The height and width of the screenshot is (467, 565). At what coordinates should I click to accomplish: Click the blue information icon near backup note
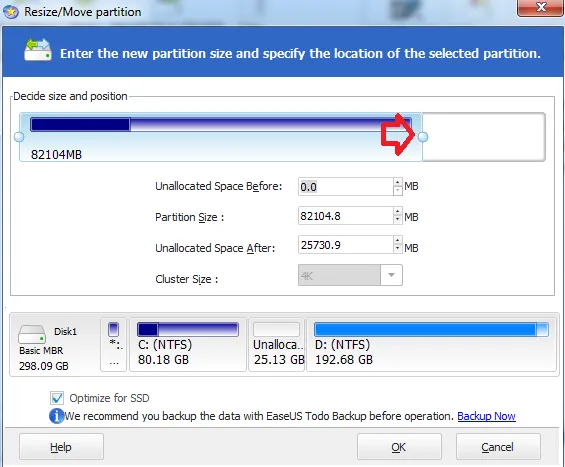click(x=56, y=416)
